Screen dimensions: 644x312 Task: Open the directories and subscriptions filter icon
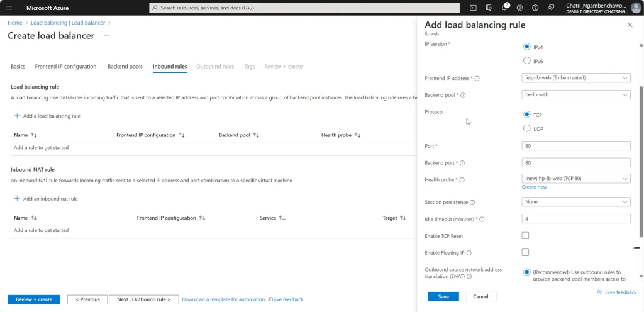(x=489, y=8)
